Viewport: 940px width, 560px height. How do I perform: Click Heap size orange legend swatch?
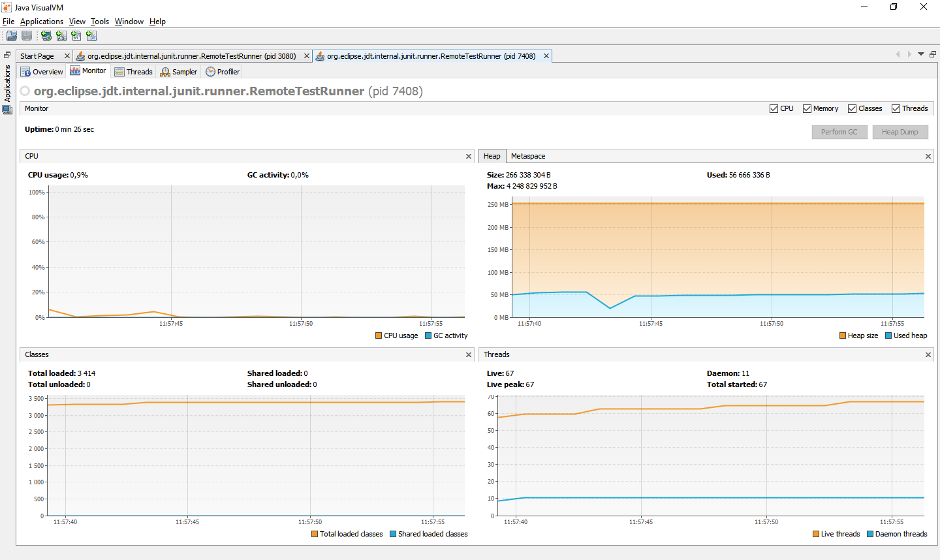843,336
